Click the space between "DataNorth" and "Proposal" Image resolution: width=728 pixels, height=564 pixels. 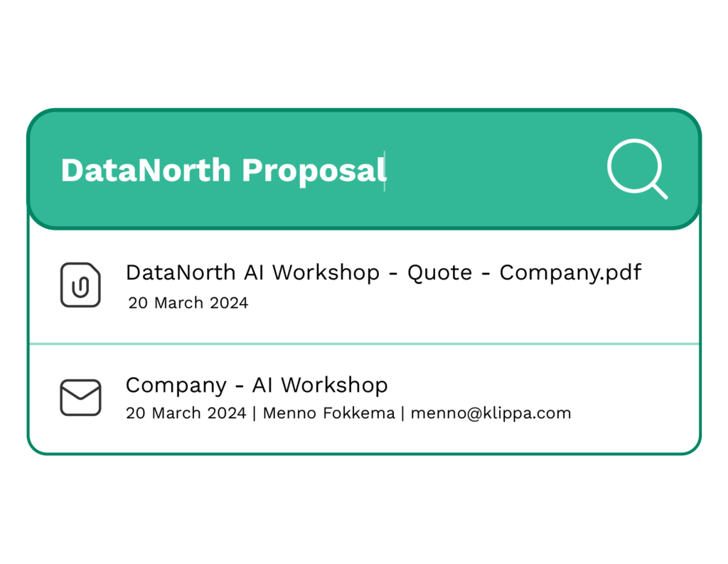[x=237, y=171]
